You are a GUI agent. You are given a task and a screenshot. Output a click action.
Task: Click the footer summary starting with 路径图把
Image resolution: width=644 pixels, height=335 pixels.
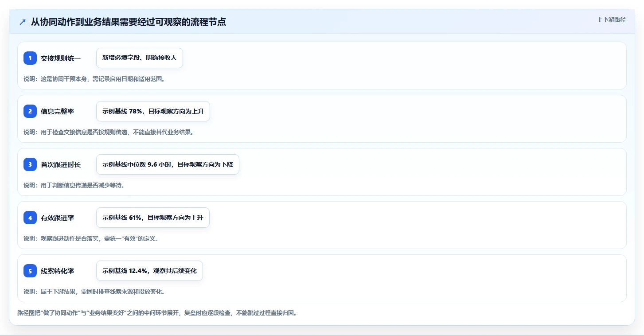(157, 313)
